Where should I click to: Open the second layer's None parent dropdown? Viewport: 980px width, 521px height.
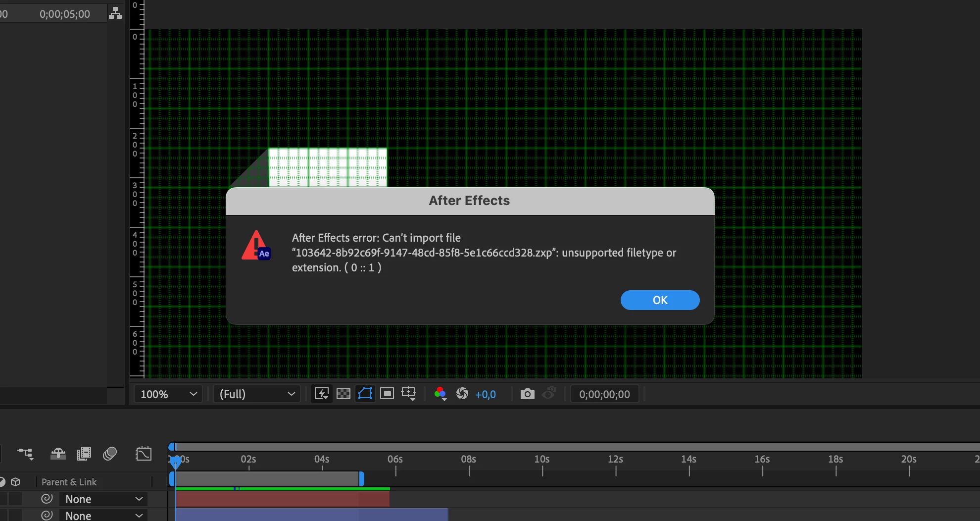pos(103,516)
